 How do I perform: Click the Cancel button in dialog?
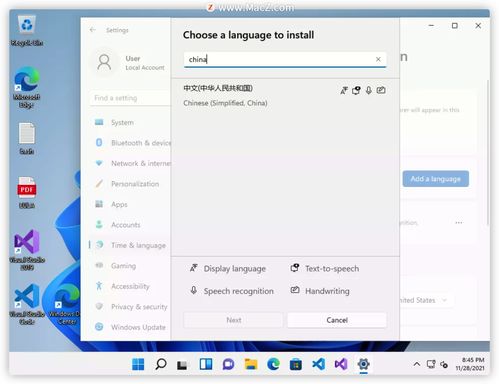[337, 320]
